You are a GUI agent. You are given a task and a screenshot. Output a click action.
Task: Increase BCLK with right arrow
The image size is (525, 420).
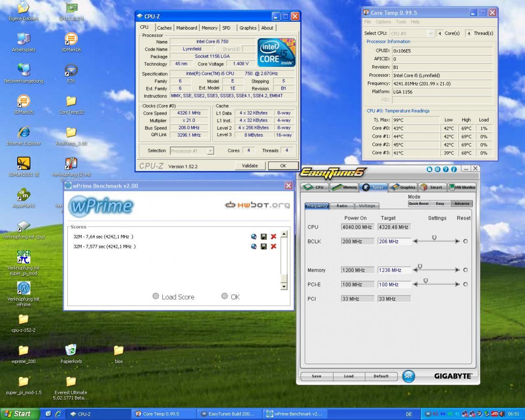pos(457,241)
